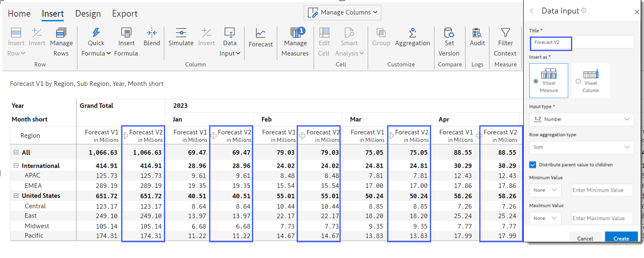This screenshot has height=258, width=644.
Task: Expand Row aggregation type Sum dropdown
Action: point(581,147)
